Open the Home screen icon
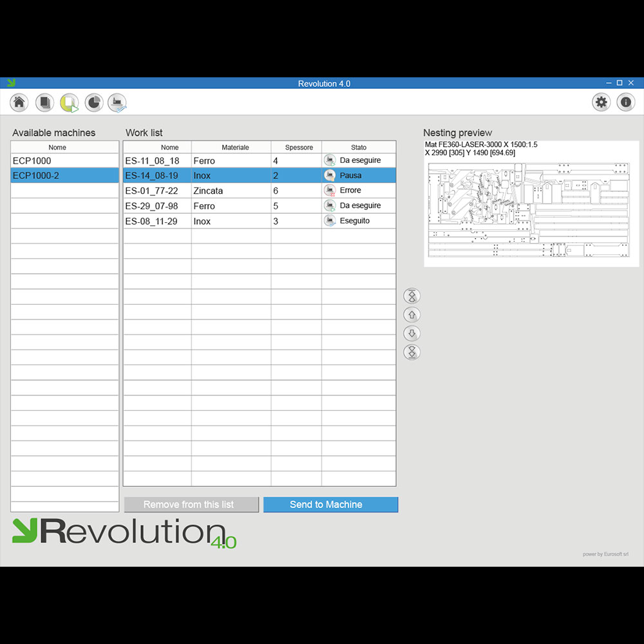The width and height of the screenshot is (644, 644). (19, 102)
